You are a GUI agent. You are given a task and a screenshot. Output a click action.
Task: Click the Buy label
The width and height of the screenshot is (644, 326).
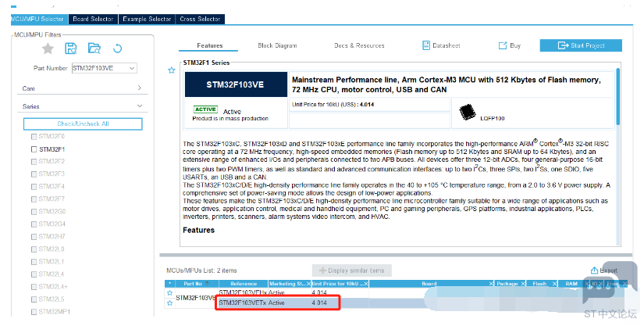coord(515,45)
